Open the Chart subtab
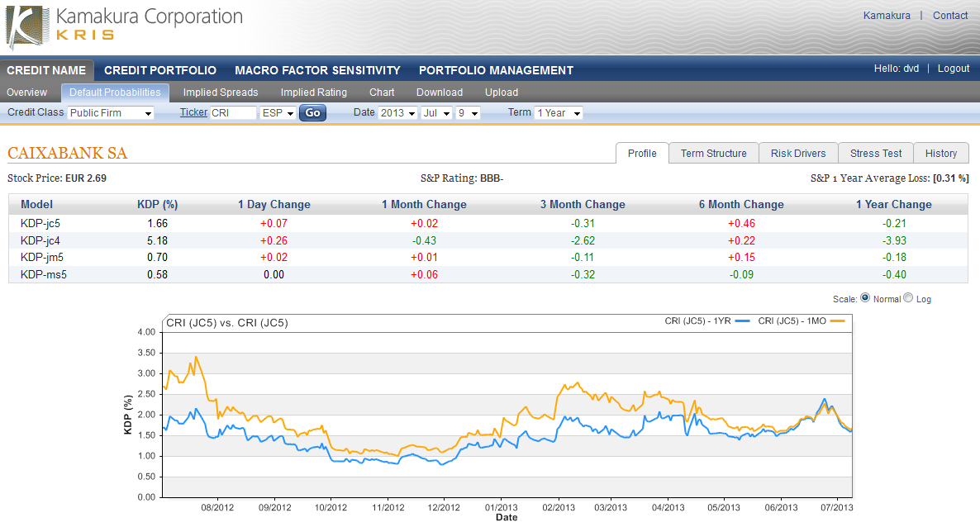Viewport: 980px width, 527px height. point(382,92)
